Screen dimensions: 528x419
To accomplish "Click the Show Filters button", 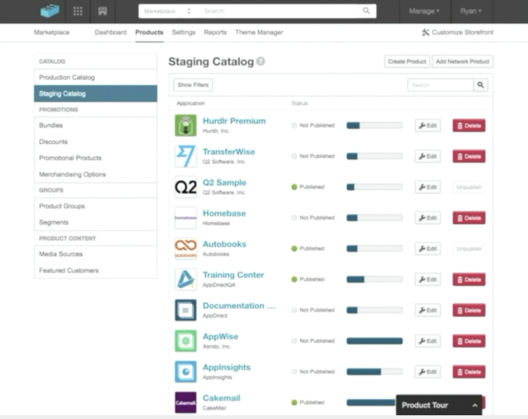I will [x=193, y=85].
